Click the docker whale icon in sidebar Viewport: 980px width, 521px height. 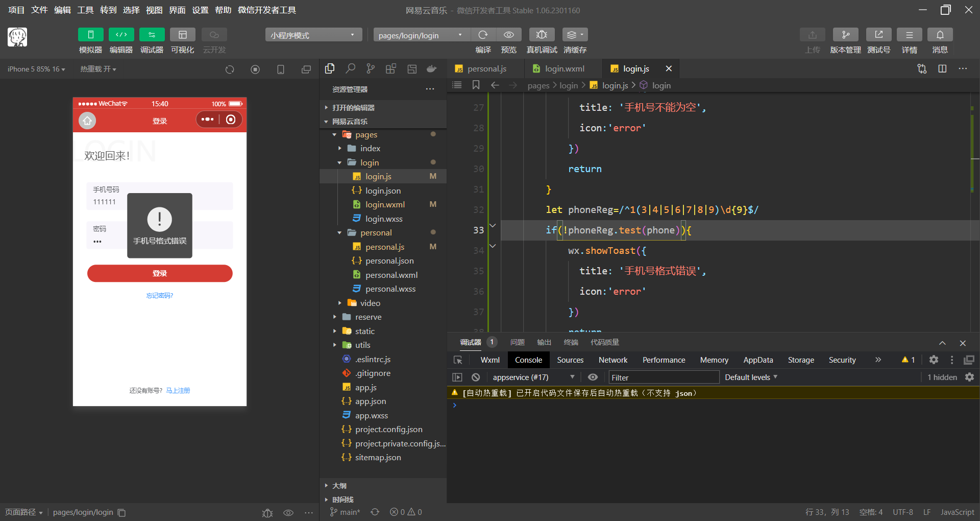(432, 68)
